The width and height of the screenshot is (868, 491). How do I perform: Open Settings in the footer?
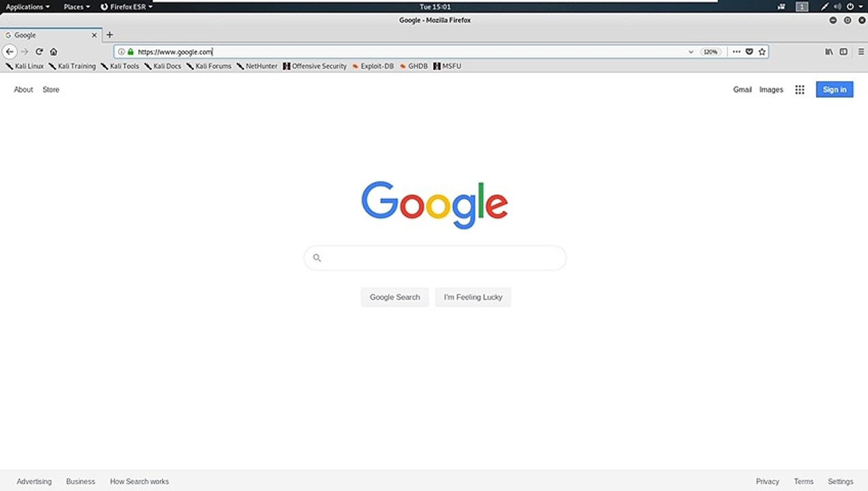click(x=841, y=481)
